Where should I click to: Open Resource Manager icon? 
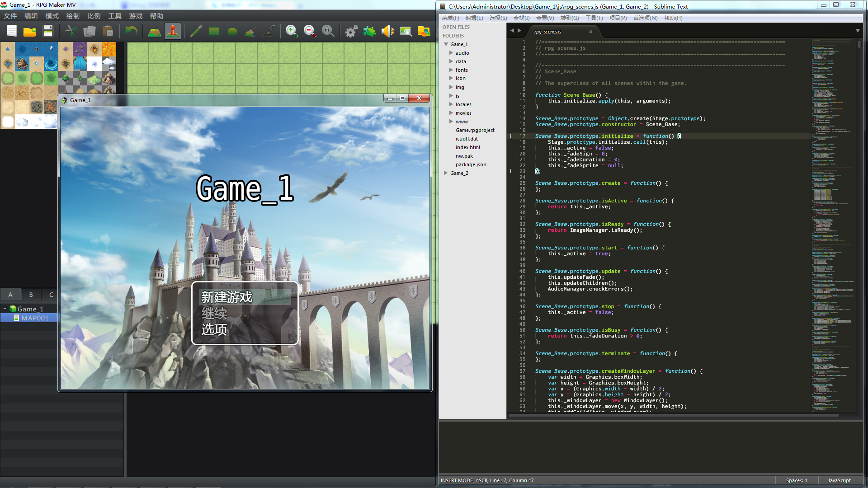(424, 31)
